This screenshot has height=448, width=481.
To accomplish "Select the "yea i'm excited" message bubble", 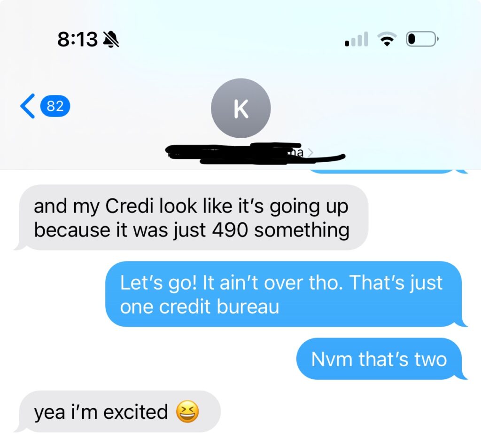I will [117, 411].
